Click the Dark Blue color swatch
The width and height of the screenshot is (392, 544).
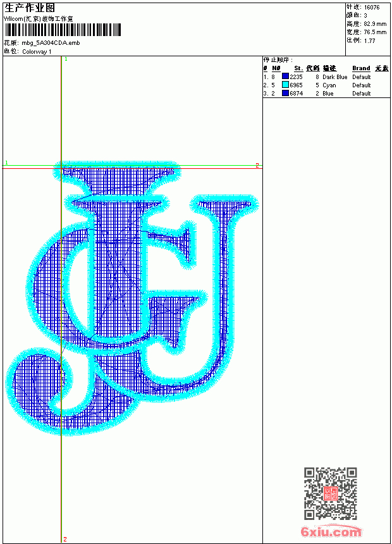(x=285, y=77)
